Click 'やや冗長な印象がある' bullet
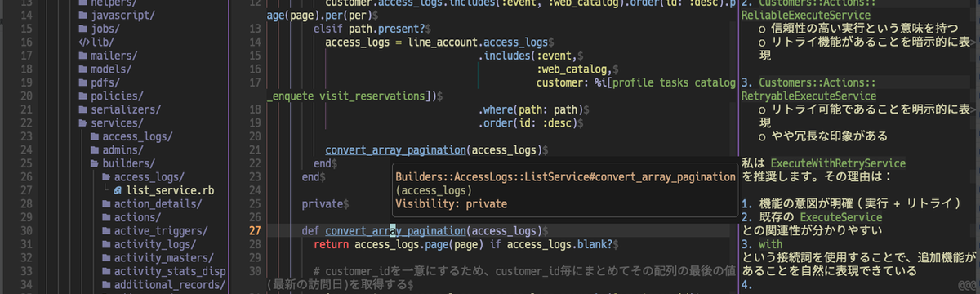The image size is (980, 294). click(829, 136)
